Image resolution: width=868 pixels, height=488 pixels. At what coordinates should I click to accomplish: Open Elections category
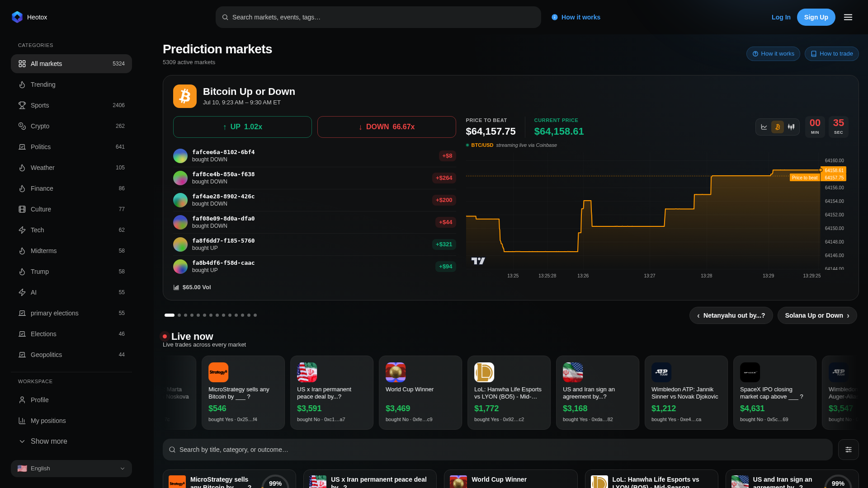[x=71, y=334]
